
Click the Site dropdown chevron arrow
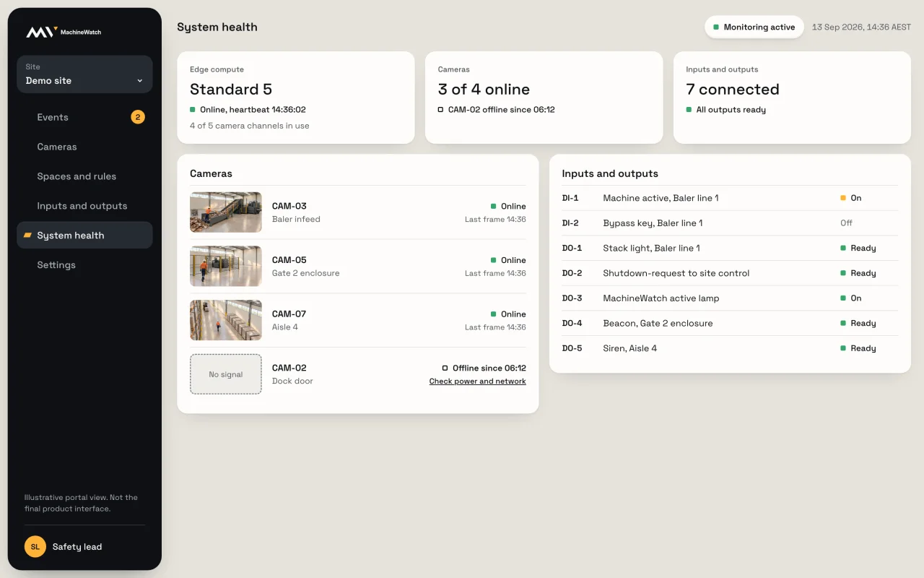pyautogui.click(x=140, y=81)
